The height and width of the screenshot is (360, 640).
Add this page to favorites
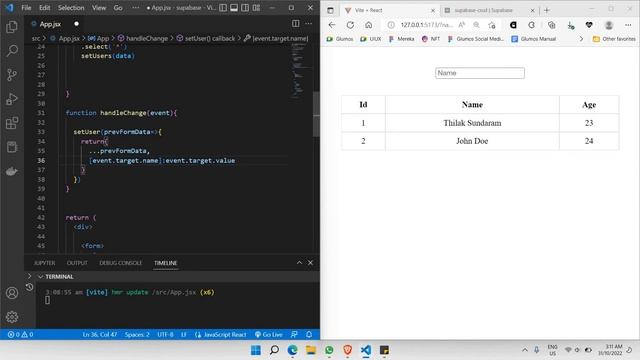tap(492, 25)
